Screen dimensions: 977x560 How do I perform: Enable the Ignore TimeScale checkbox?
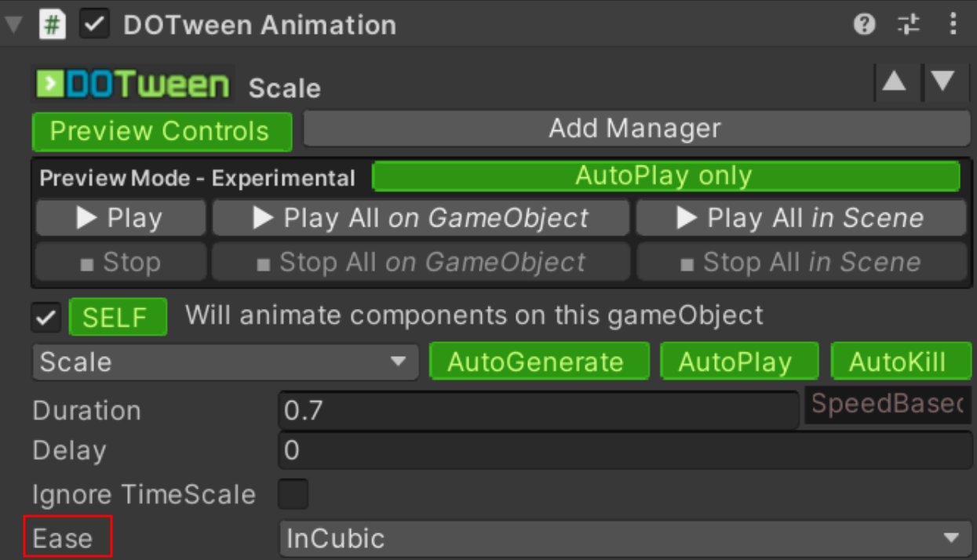(x=293, y=494)
